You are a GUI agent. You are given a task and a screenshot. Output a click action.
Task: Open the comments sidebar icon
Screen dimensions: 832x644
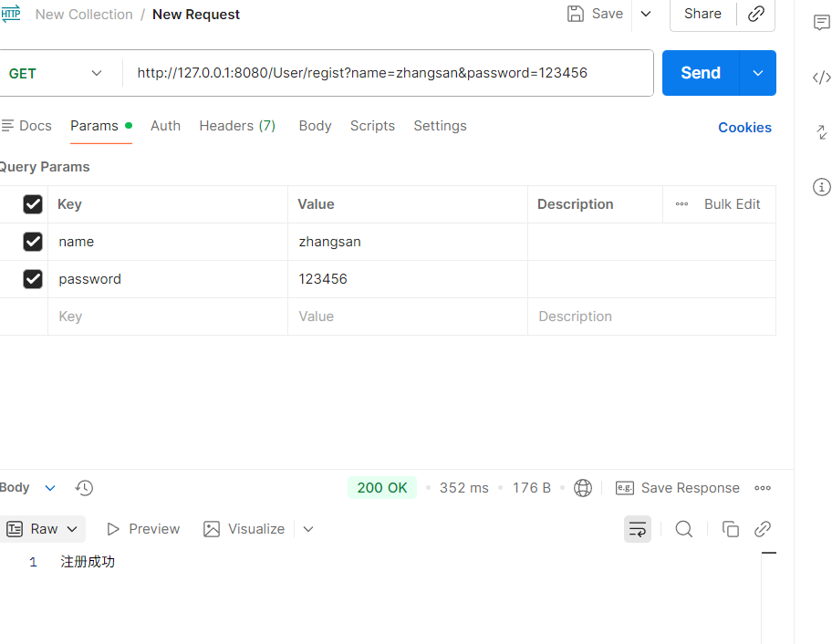[x=821, y=22]
